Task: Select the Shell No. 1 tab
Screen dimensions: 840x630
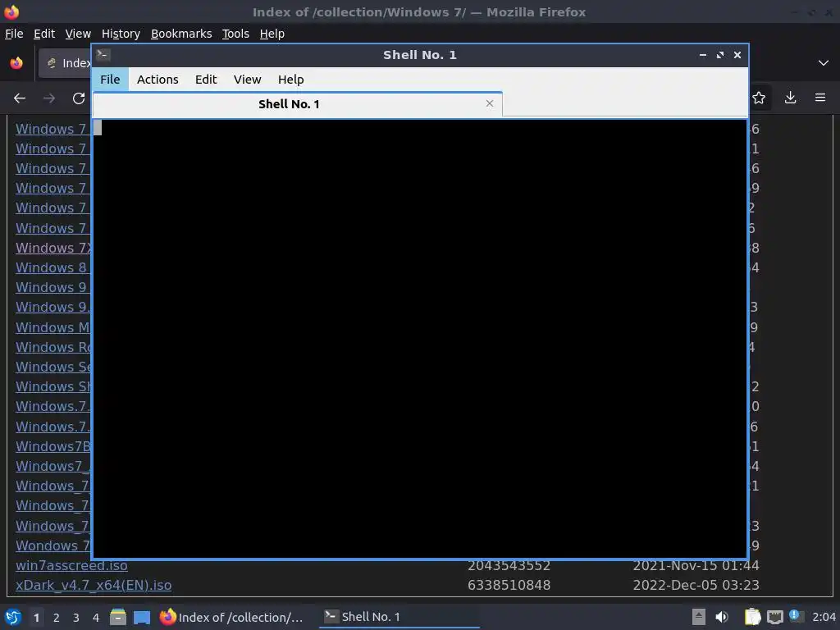Action: [297, 104]
